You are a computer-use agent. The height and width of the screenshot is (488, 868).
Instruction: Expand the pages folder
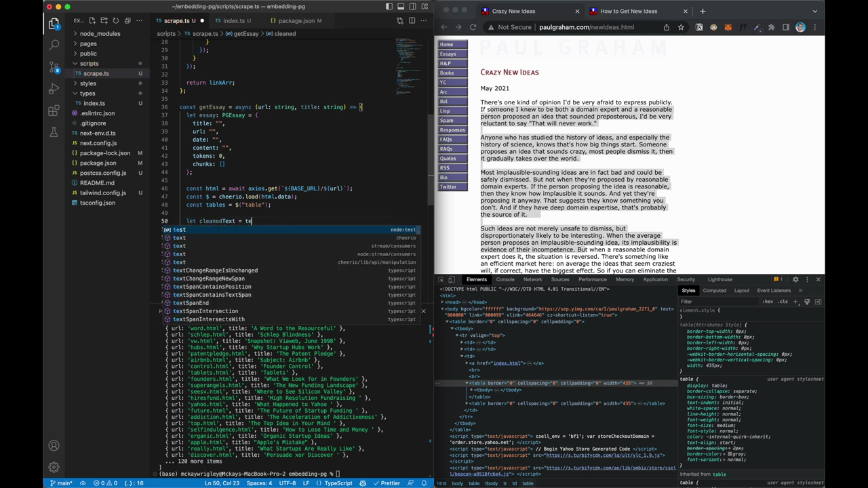pos(88,43)
